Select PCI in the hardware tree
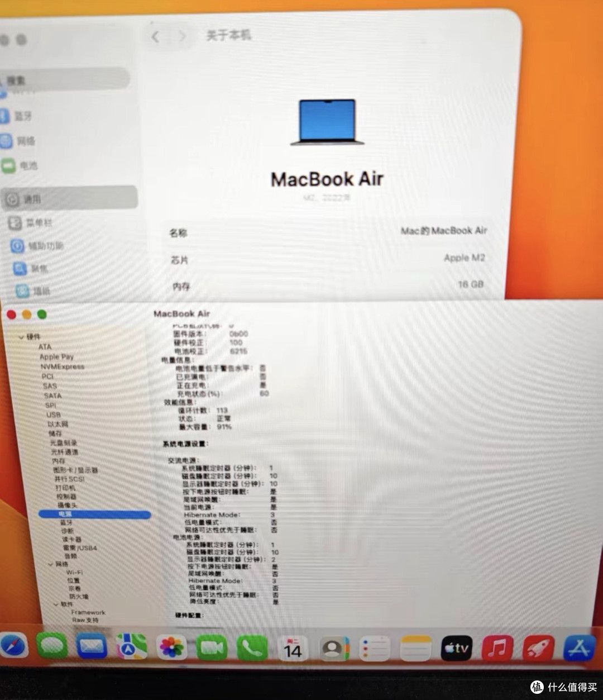This screenshot has width=603, height=700. 47,377
